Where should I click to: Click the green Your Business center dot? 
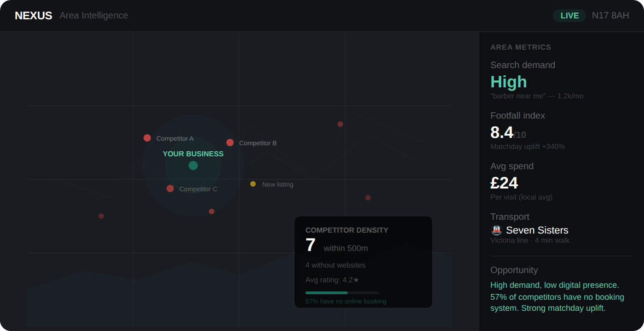pyautogui.click(x=193, y=165)
